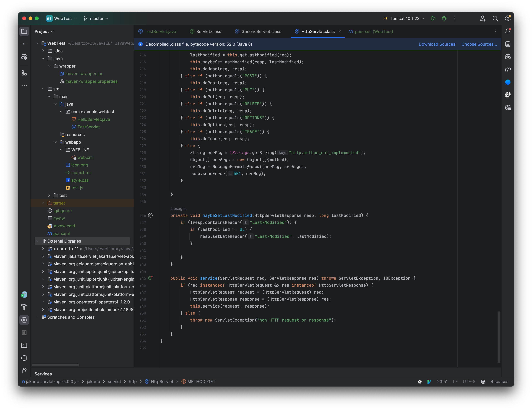Screen dimensions: 532x410
Task: Toggle the Project tool window folder icon
Action: point(24,31)
